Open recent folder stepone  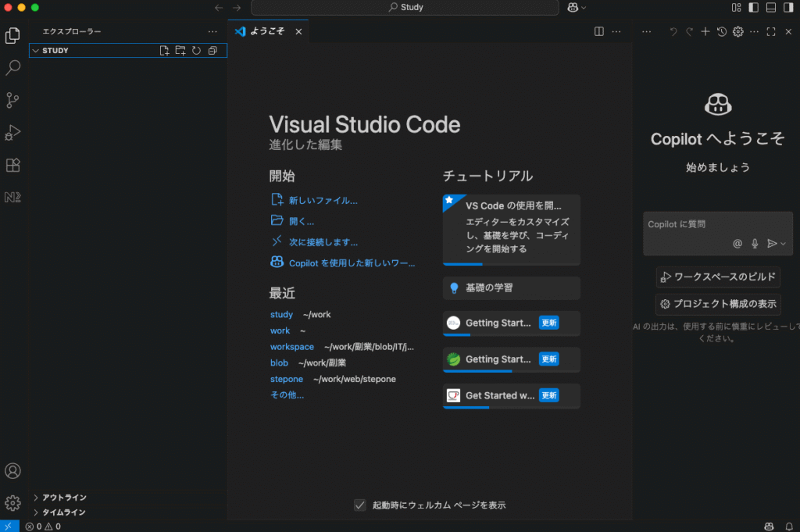coord(286,379)
